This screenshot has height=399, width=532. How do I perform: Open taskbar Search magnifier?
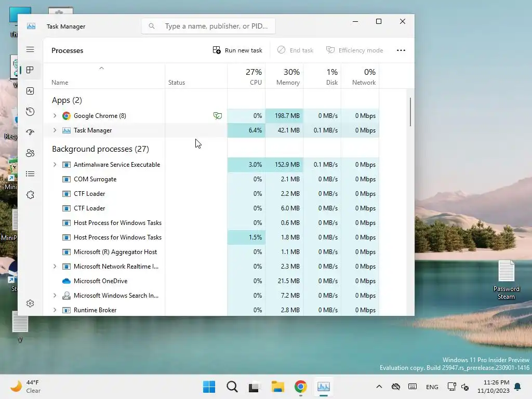pos(232,387)
